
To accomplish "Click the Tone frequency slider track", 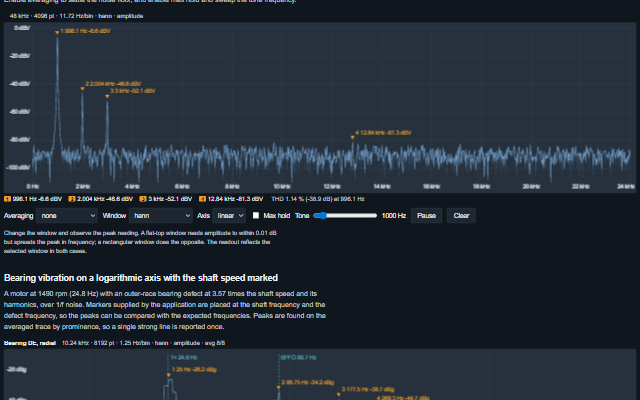I will [x=345, y=216].
